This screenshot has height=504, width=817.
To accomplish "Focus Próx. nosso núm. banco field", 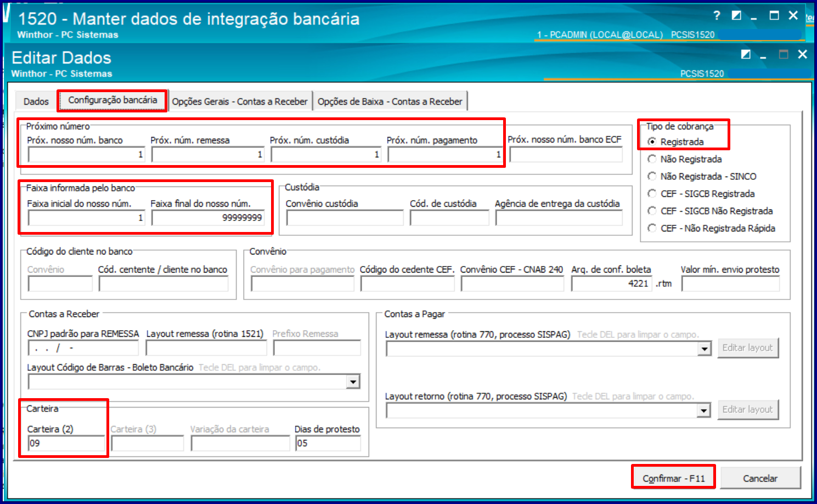I will coord(86,155).
